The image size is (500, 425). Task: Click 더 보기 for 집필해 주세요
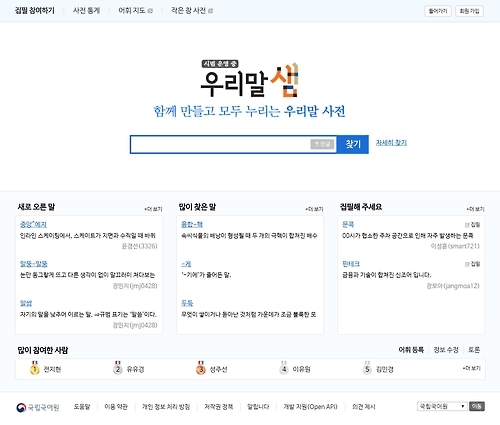pyautogui.click(x=475, y=209)
